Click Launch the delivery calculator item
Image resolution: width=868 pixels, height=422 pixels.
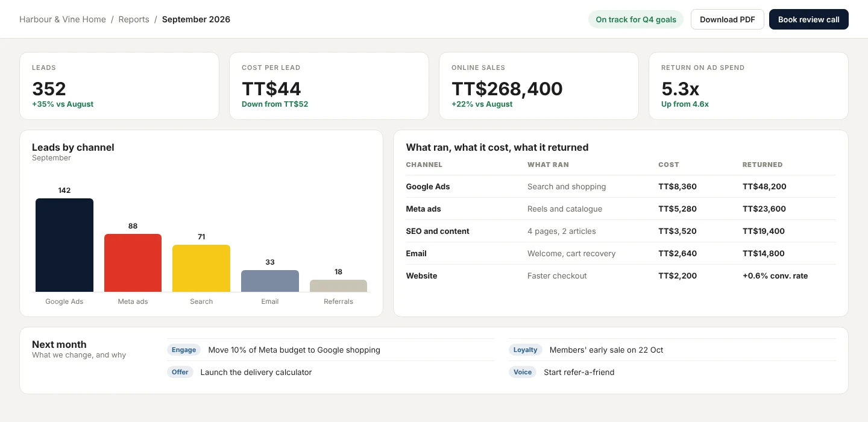point(256,372)
